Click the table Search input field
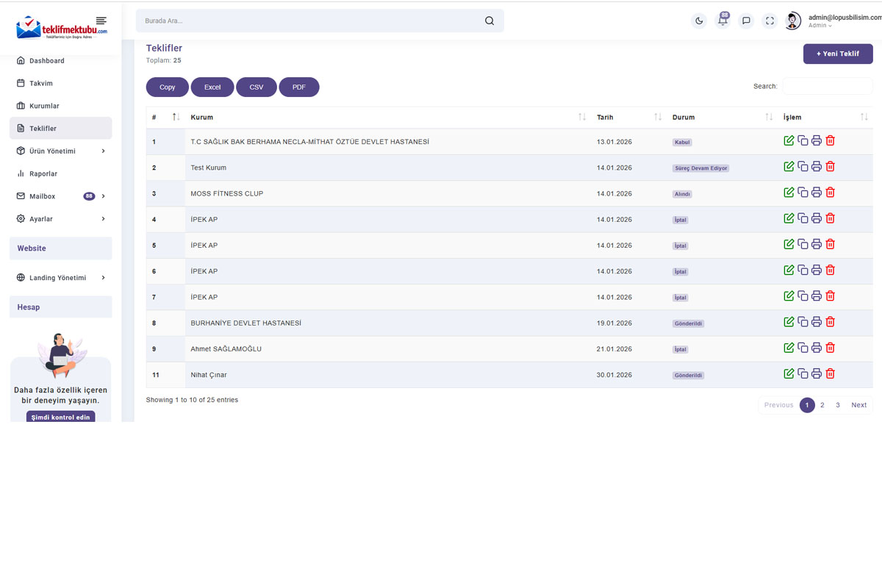Screen dimensions: 882x588 tap(827, 86)
